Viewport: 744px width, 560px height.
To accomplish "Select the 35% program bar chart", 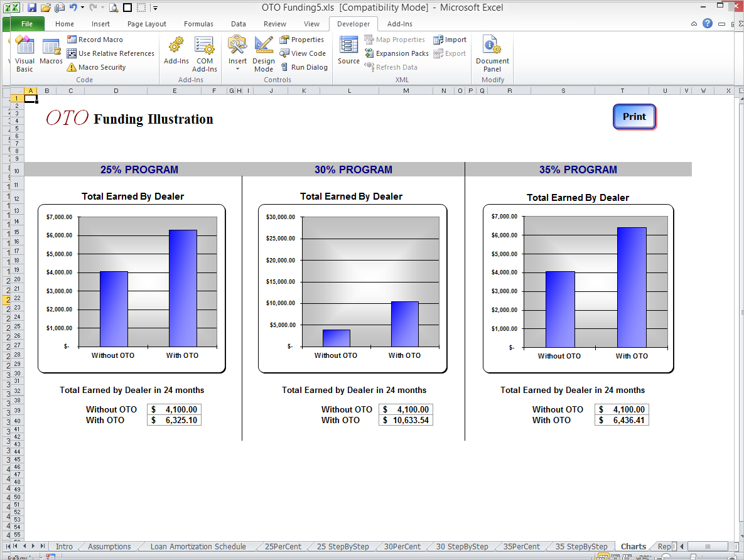I will [578, 289].
